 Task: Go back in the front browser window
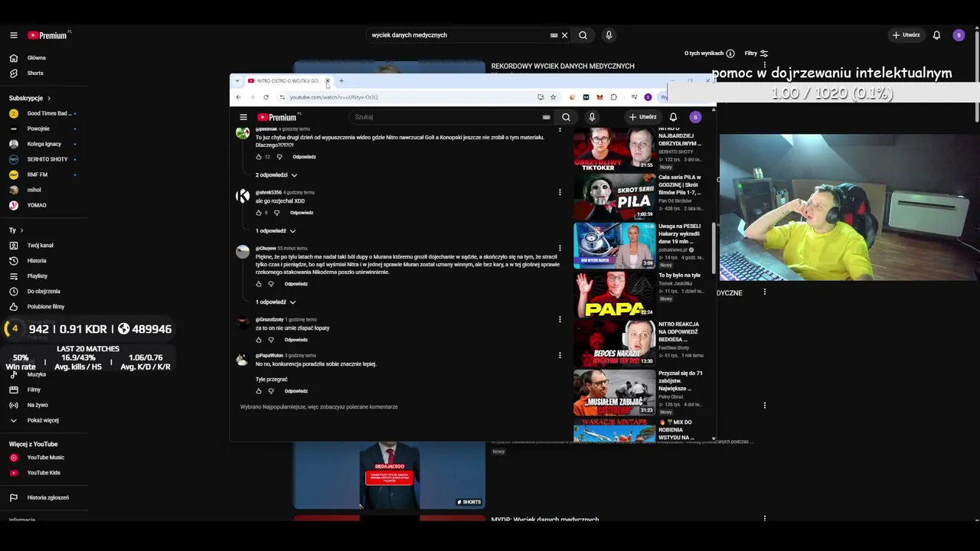tap(238, 97)
